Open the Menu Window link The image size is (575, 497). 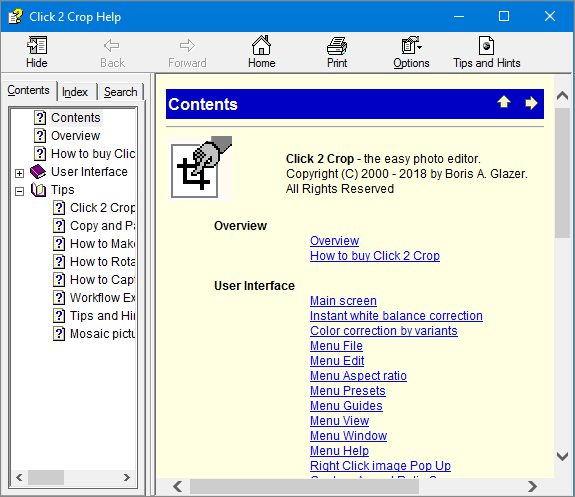click(x=348, y=436)
